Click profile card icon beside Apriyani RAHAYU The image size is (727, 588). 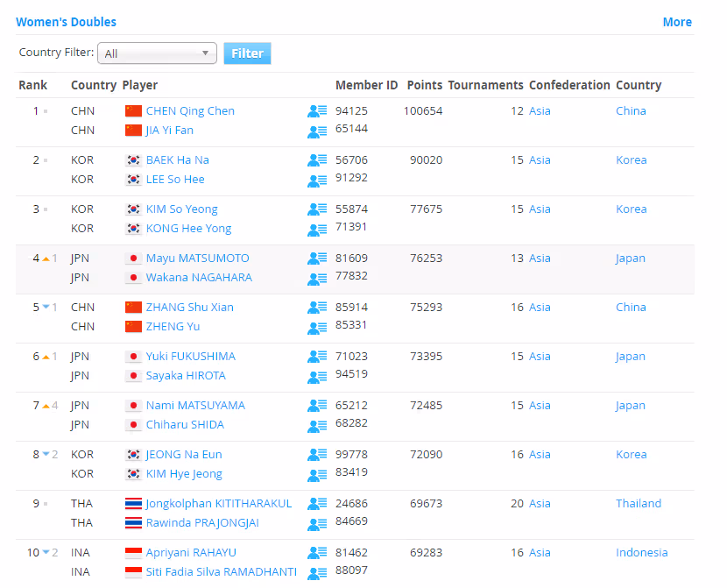(316, 553)
